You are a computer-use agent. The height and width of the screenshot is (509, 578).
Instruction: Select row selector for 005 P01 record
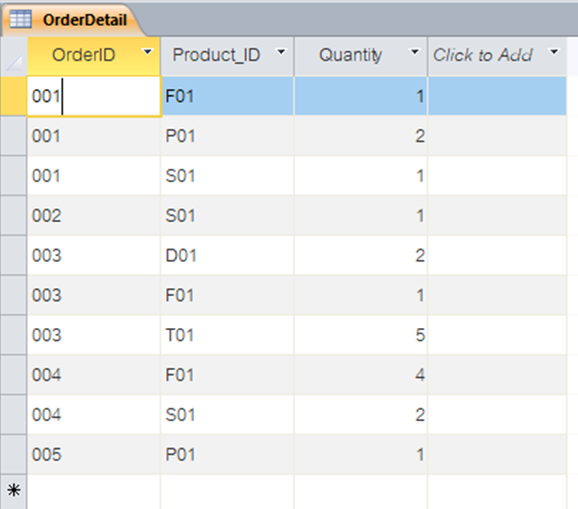14,454
